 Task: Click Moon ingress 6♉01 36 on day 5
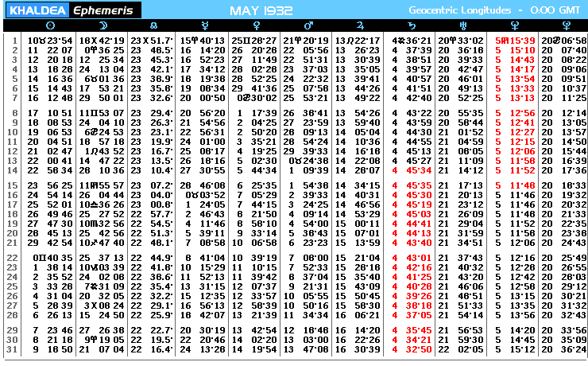click(104, 79)
